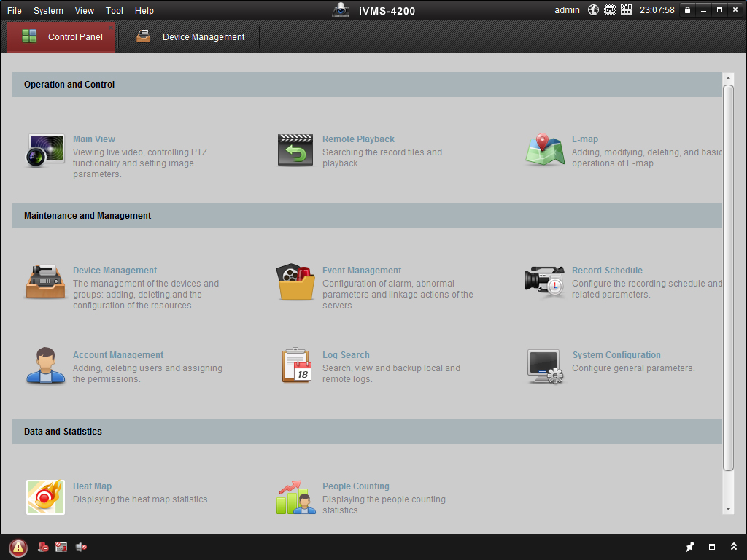Image resolution: width=747 pixels, height=560 pixels.
Task: Click the scrollbar down arrow
Action: [728, 510]
